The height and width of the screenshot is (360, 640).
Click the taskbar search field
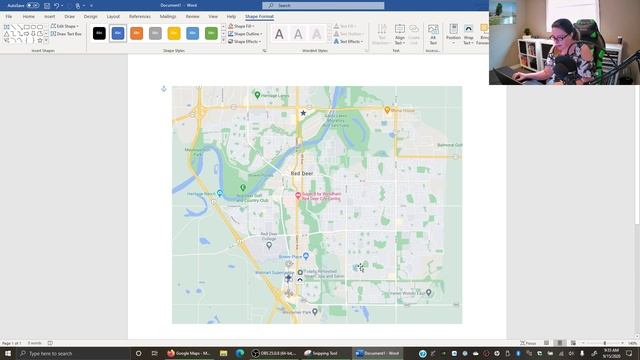73,353
